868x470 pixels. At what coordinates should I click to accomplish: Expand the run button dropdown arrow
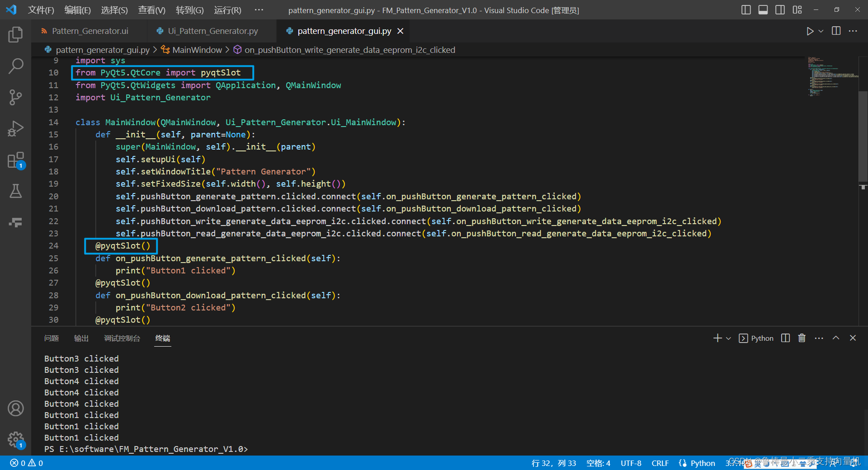coord(821,31)
